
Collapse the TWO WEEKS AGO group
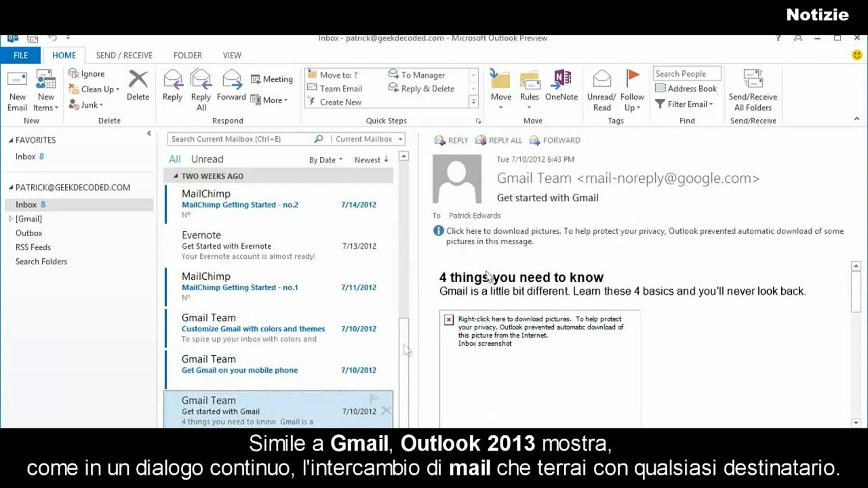point(176,176)
